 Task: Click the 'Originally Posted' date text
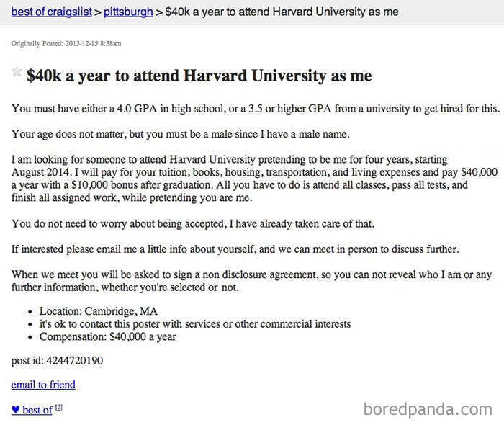click(66, 43)
